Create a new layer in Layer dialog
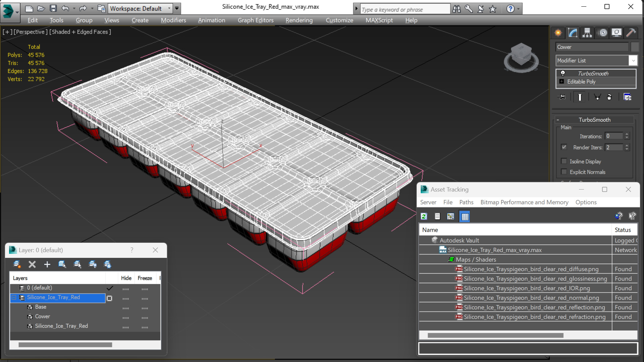Image resolution: width=644 pixels, height=362 pixels. (17, 265)
